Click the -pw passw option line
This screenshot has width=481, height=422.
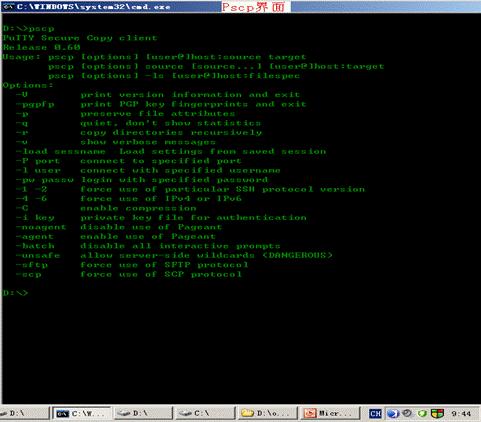[142, 180]
